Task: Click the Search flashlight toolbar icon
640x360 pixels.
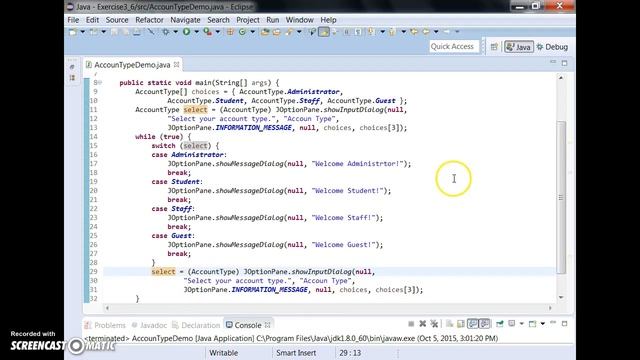Action: (x=289, y=32)
